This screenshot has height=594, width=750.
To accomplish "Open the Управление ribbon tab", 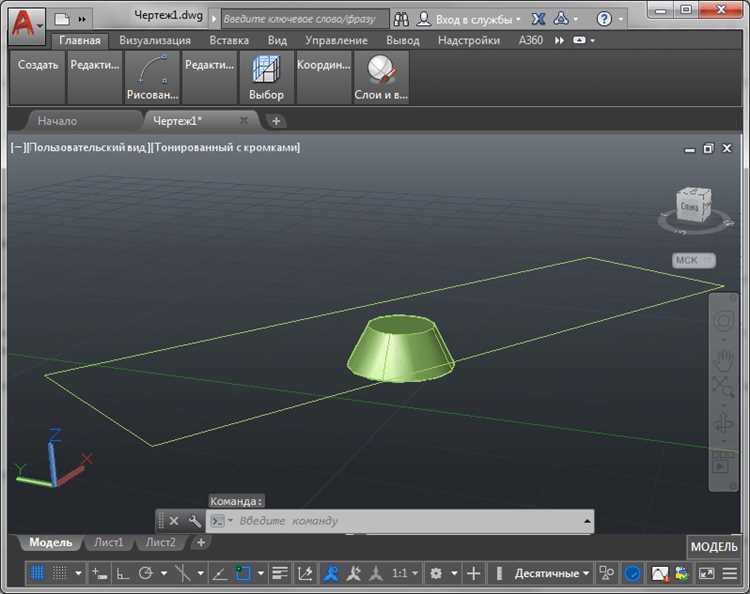I will click(x=336, y=40).
